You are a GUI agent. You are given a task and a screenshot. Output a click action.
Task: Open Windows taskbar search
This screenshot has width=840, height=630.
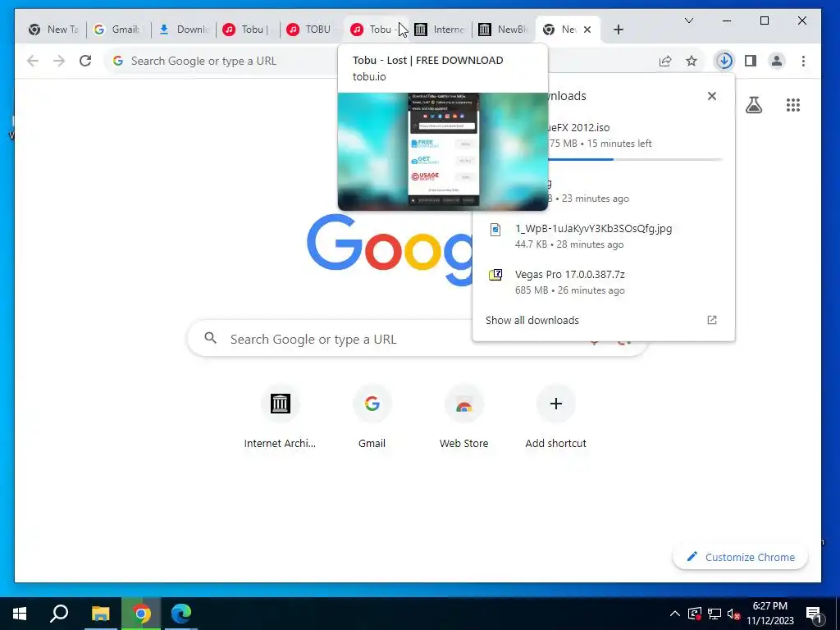coord(59,614)
